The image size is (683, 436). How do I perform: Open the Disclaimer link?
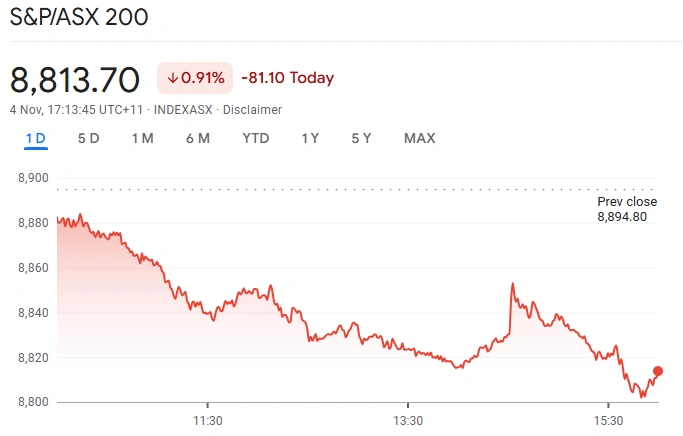point(252,110)
